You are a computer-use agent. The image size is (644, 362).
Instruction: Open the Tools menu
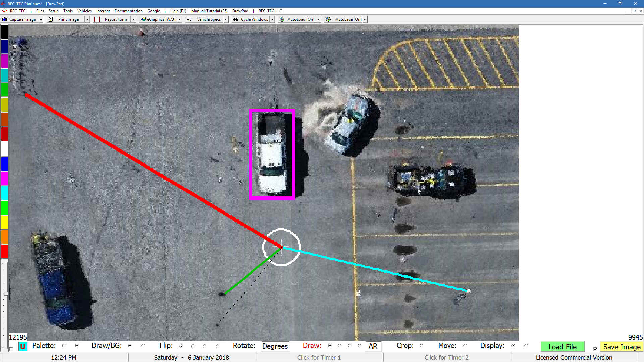68,11
